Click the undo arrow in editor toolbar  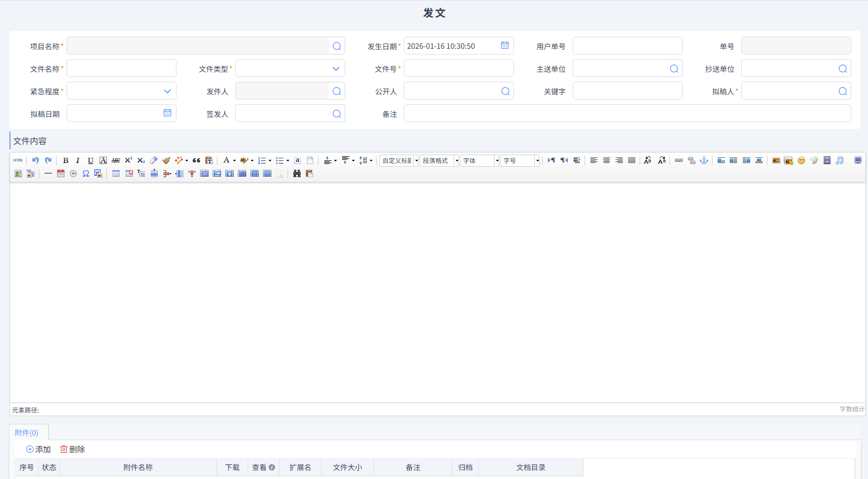(35, 160)
